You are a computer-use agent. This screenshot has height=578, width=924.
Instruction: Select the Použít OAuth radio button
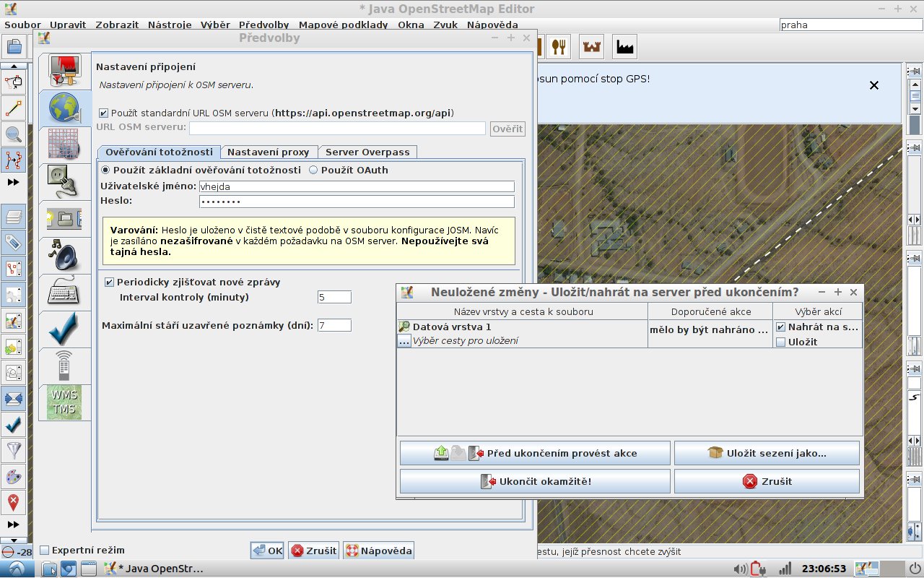tap(313, 171)
